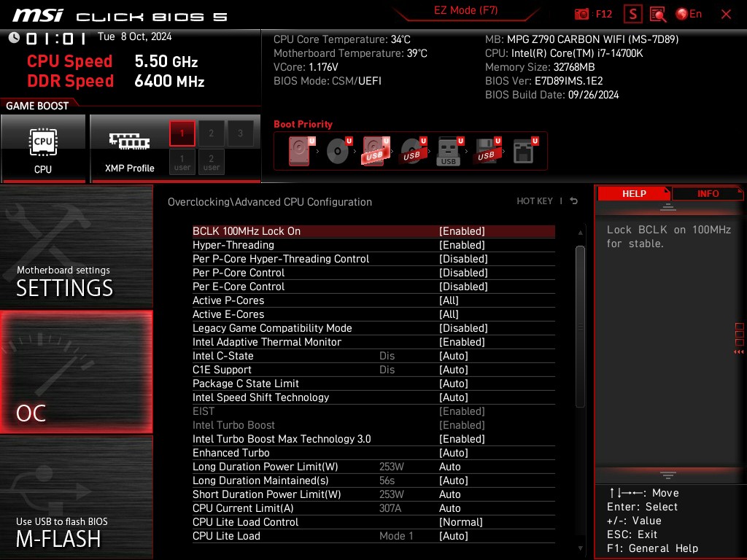Viewport: 747px width, 560px height.
Task: Select XMP Profile 2
Action: (x=211, y=133)
